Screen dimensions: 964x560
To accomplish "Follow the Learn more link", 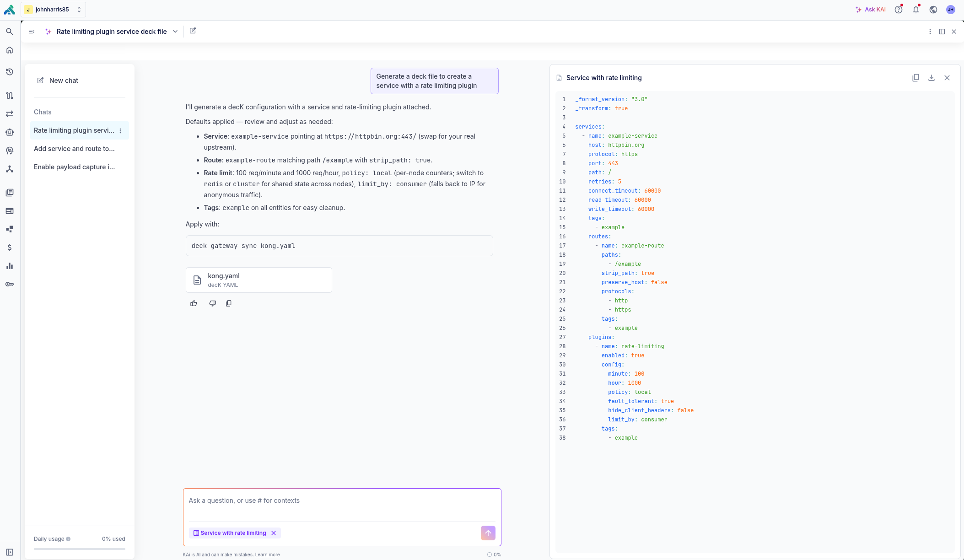I will 267,555.
